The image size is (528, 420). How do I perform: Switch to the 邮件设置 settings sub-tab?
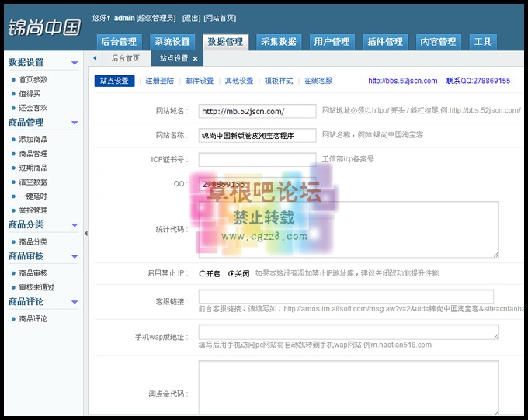click(x=200, y=81)
